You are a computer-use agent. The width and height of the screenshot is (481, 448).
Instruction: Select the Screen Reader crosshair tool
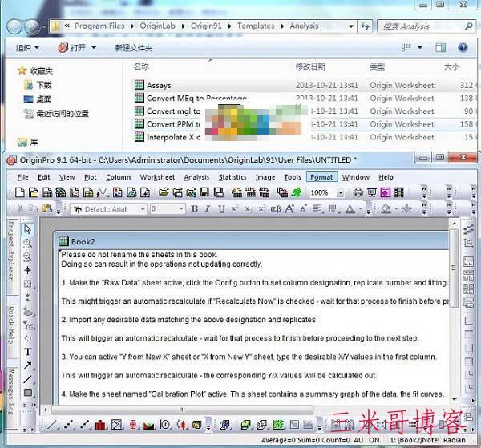click(27, 270)
